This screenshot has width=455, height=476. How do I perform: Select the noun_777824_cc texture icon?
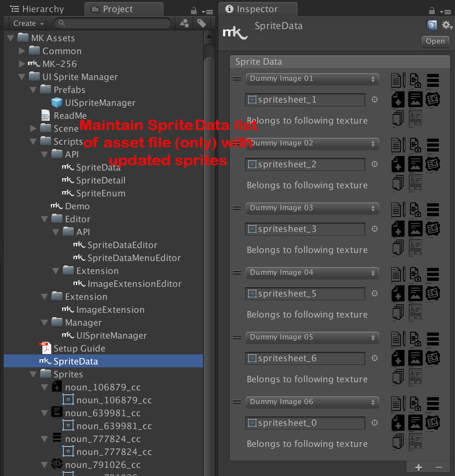tap(57, 438)
